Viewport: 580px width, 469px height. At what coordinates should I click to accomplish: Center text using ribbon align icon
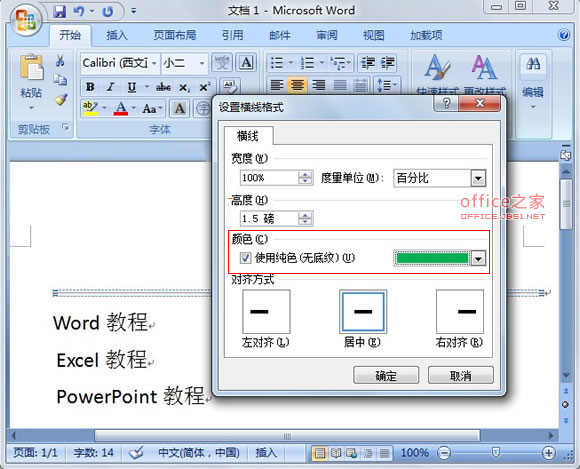pos(297,85)
